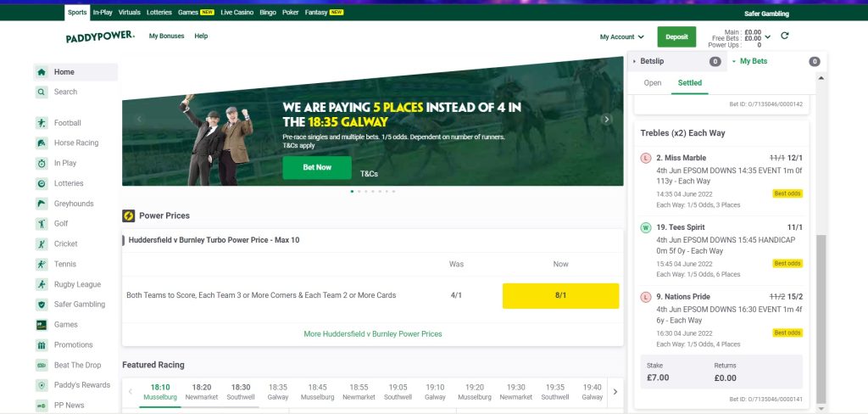868x414 pixels.
Task: Click the Tennis icon in sidebar
Action: pos(42,265)
